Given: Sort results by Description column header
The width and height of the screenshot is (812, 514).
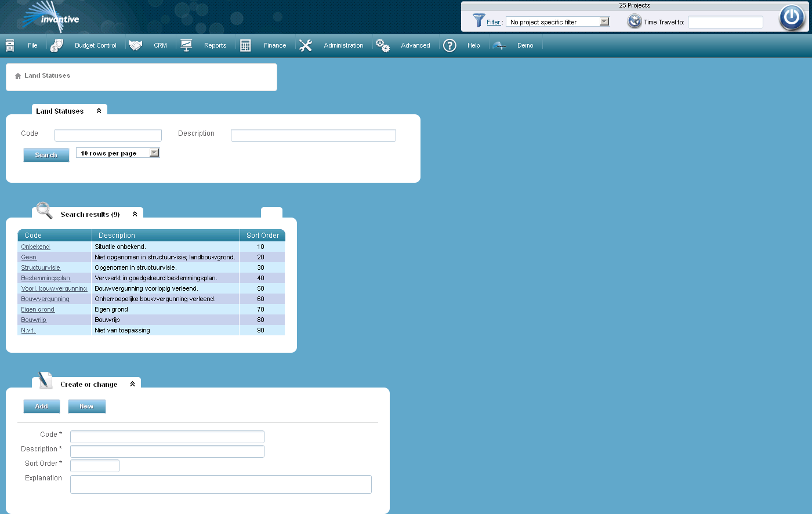Looking at the screenshot, I should (166, 236).
